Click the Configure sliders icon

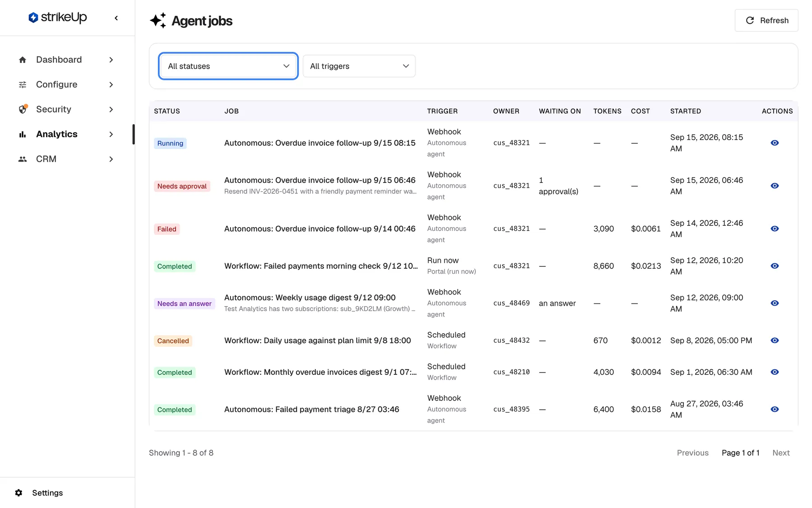23,85
